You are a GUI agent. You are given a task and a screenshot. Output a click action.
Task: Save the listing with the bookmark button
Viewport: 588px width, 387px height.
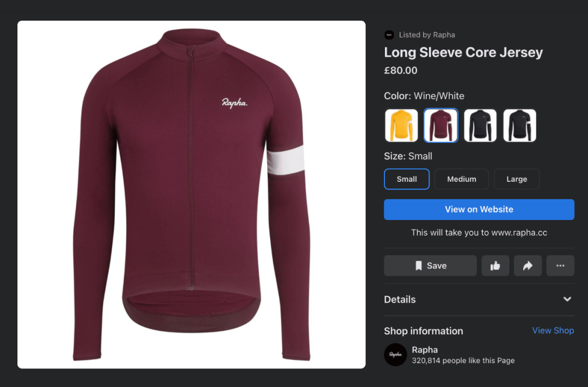[430, 266]
